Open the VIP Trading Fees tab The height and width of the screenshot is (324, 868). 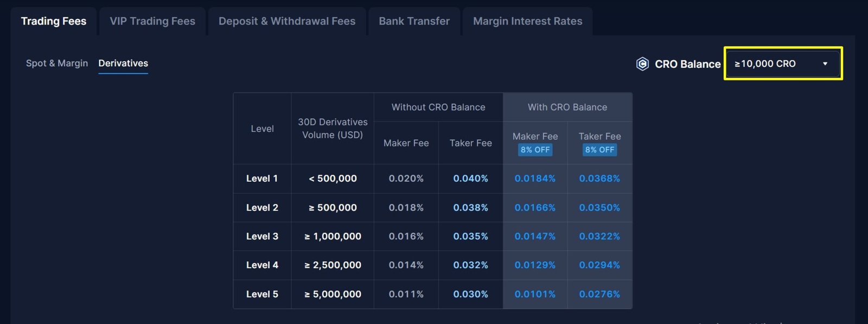pyautogui.click(x=152, y=21)
